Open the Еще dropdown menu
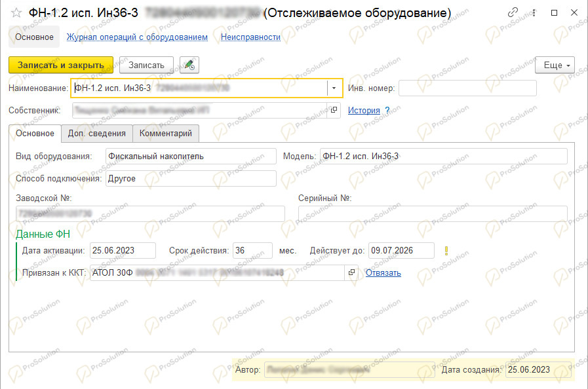Viewport: 588px width, 389px height. [555, 65]
